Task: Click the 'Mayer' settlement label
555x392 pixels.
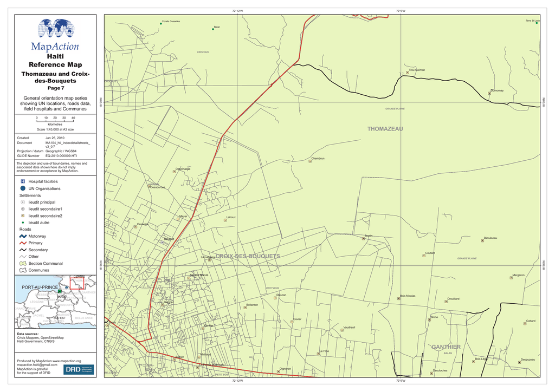Action: point(183,217)
